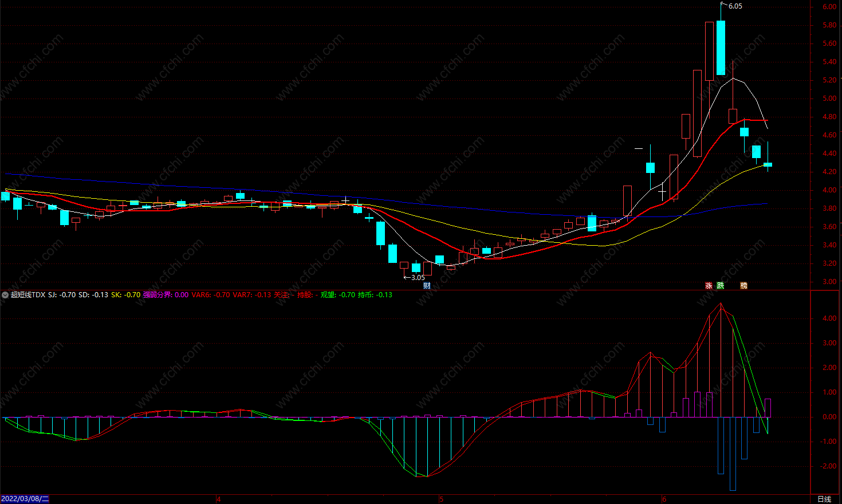
Task: Click the 0.00 indicator axis label
Action: 829,417
